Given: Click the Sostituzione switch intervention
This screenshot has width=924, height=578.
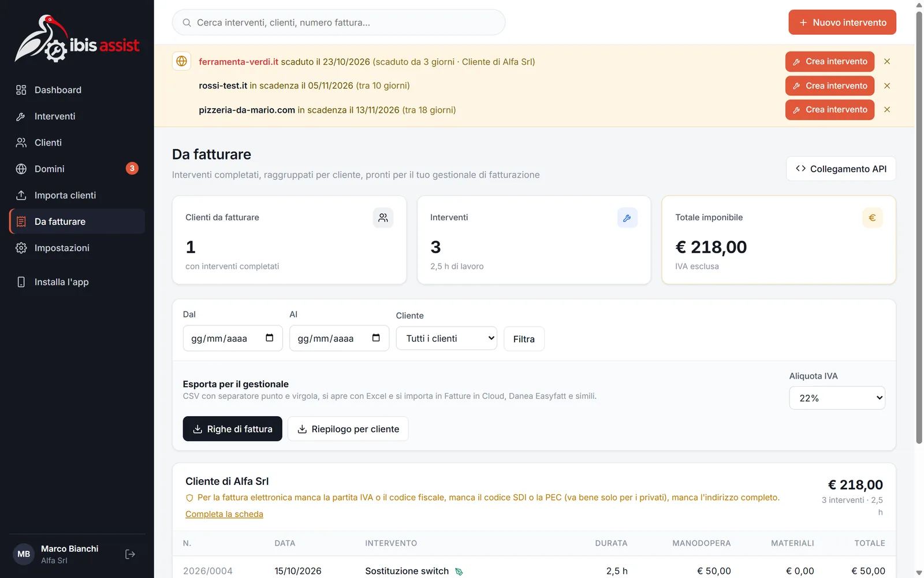Looking at the screenshot, I should pos(407,571).
